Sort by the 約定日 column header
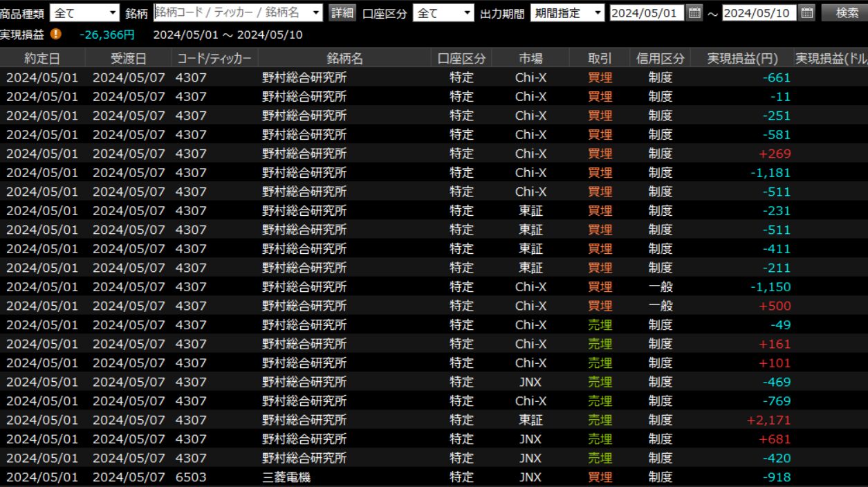 tap(43, 58)
